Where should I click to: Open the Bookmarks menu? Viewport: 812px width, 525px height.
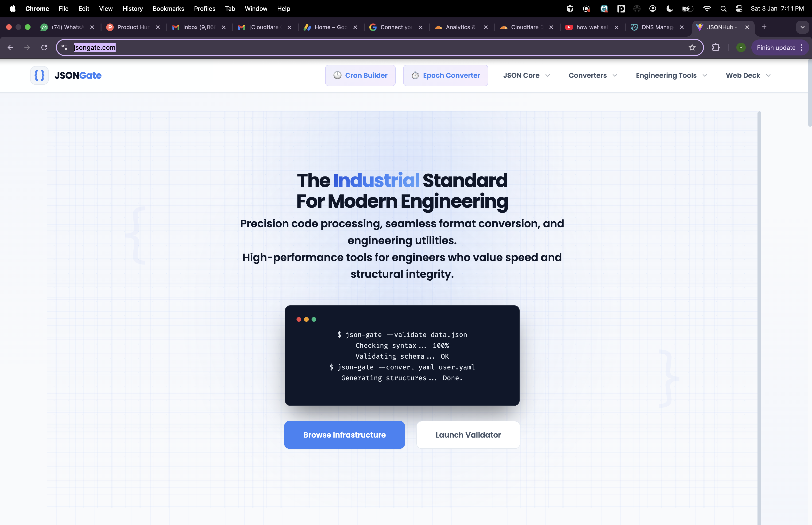point(168,8)
